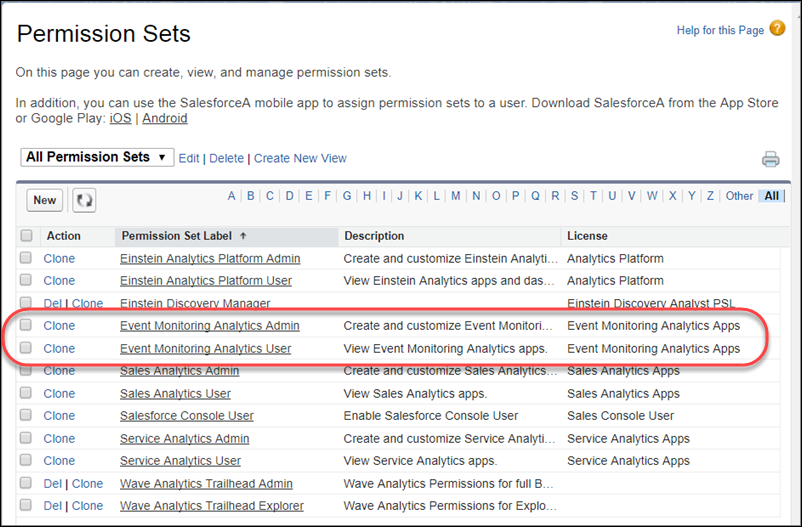Viewport: 802px width, 527px height.
Task: Check the Wave Analytics Trailhead Explorer row checkbox
Action: (x=26, y=505)
